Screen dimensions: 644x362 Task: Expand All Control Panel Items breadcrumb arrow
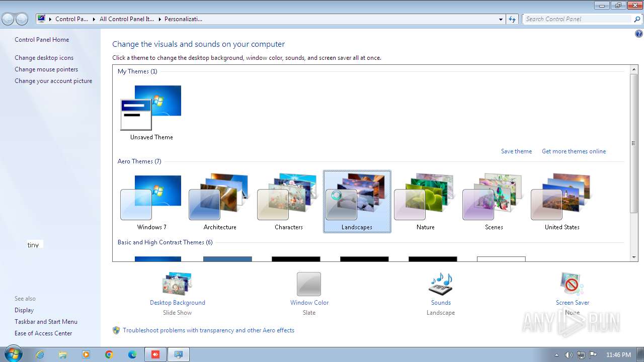[x=159, y=19]
